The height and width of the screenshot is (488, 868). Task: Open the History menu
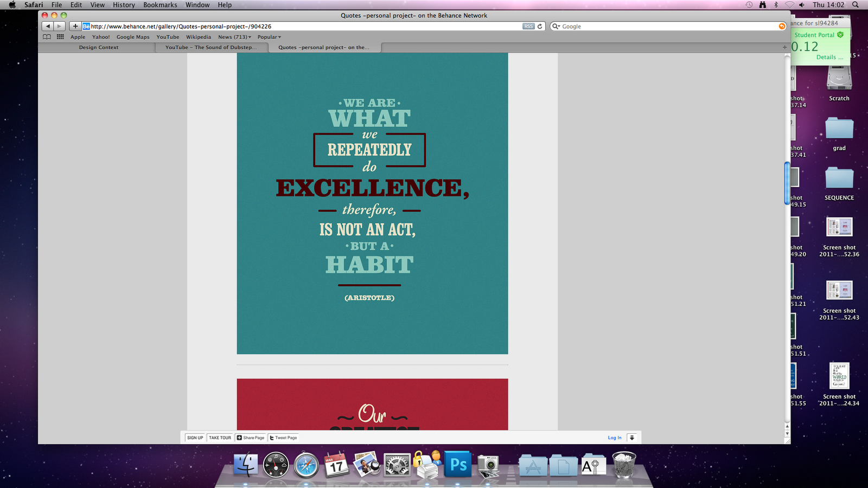(124, 5)
